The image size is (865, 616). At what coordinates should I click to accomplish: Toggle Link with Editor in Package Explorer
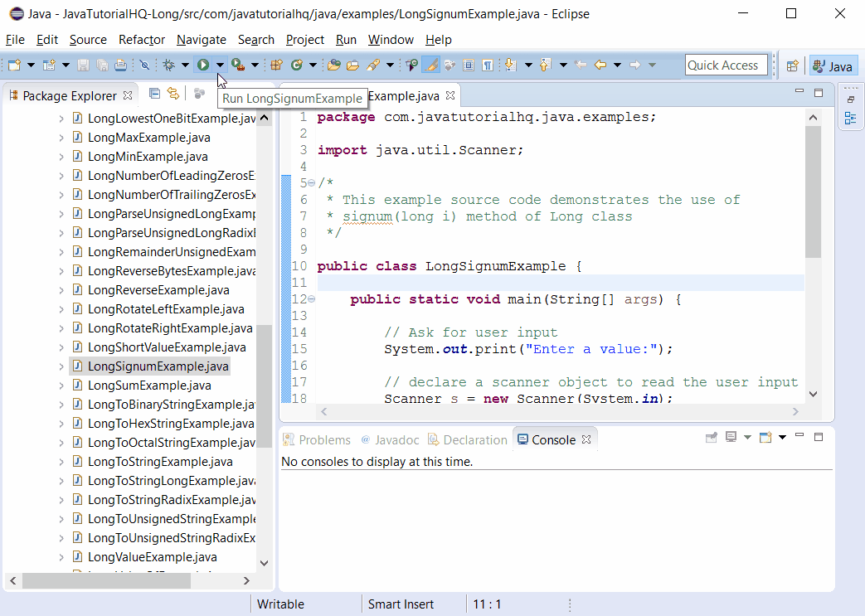point(173,94)
